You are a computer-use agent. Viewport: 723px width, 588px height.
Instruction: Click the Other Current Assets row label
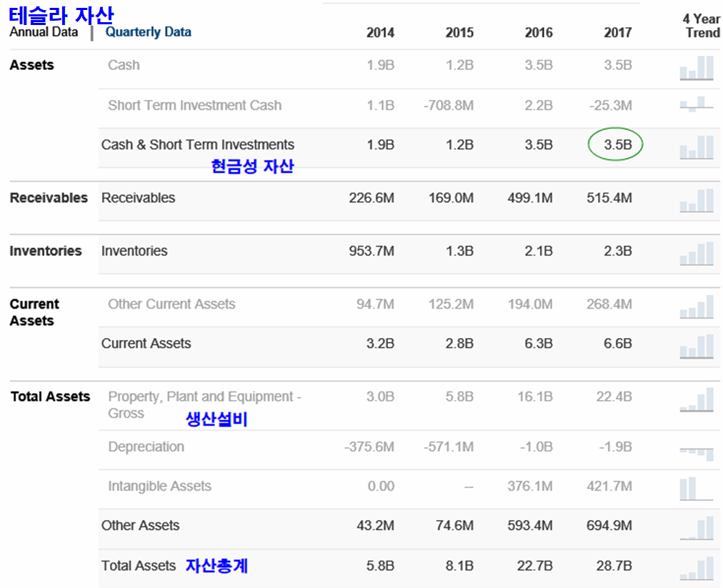click(171, 304)
